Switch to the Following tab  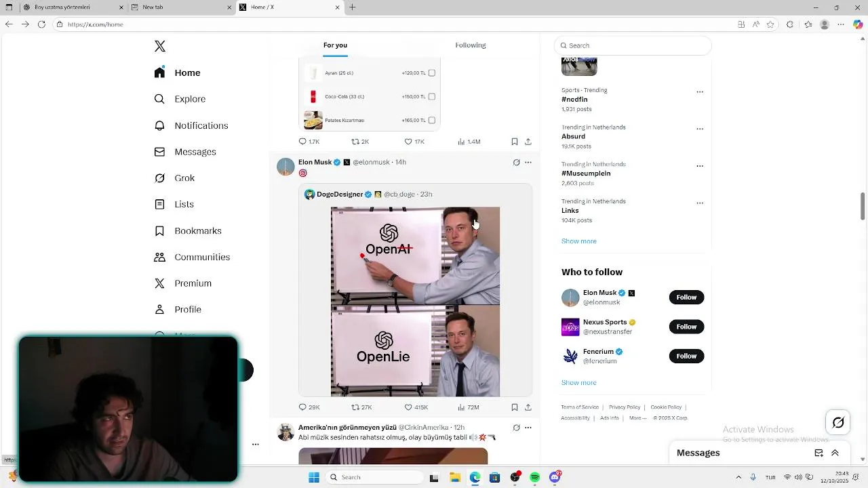click(471, 45)
